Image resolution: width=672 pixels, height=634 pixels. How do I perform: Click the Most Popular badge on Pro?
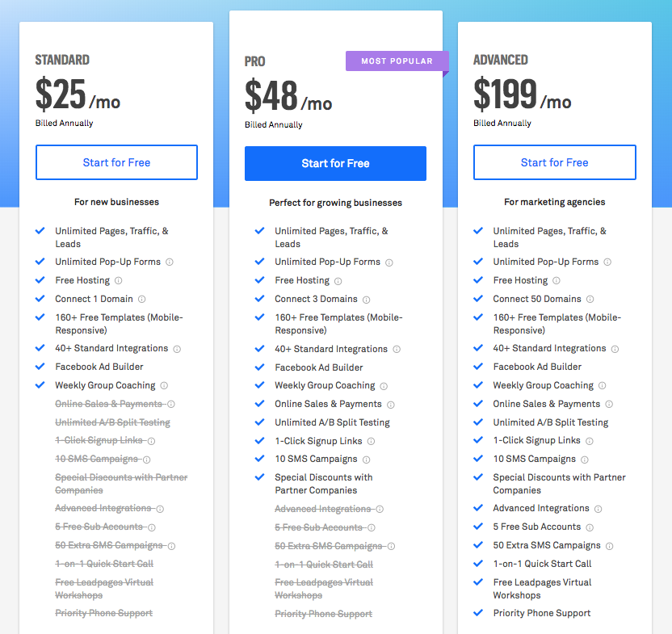tap(397, 61)
